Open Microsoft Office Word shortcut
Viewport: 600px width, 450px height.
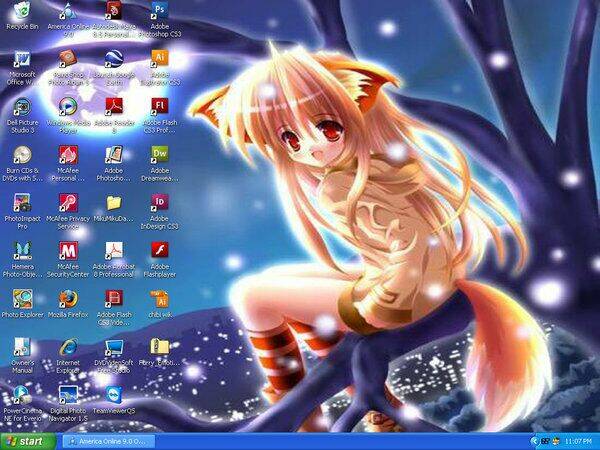coord(21,58)
